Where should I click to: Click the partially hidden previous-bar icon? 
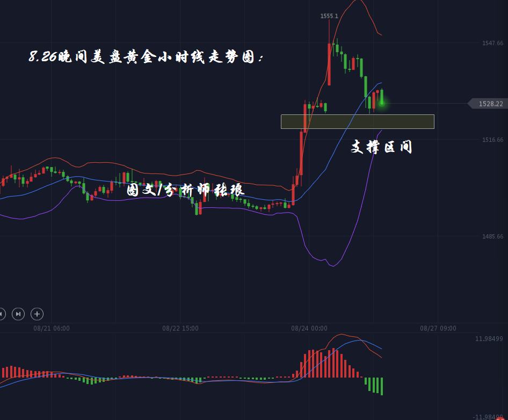2,314
